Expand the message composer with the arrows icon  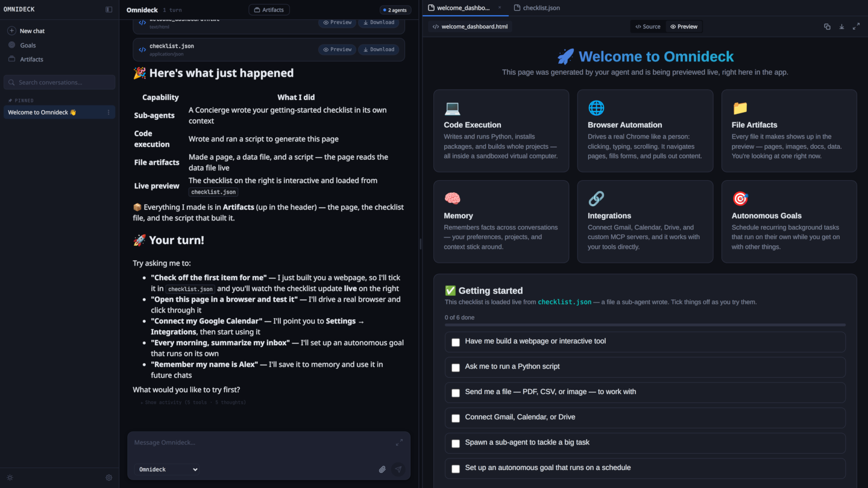(x=399, y=442)
